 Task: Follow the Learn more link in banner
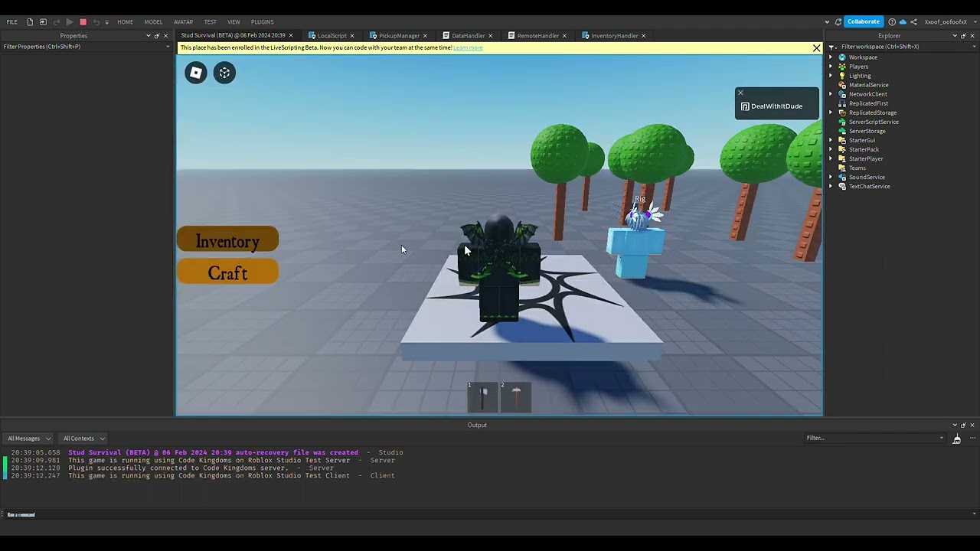tap(468, 47)
